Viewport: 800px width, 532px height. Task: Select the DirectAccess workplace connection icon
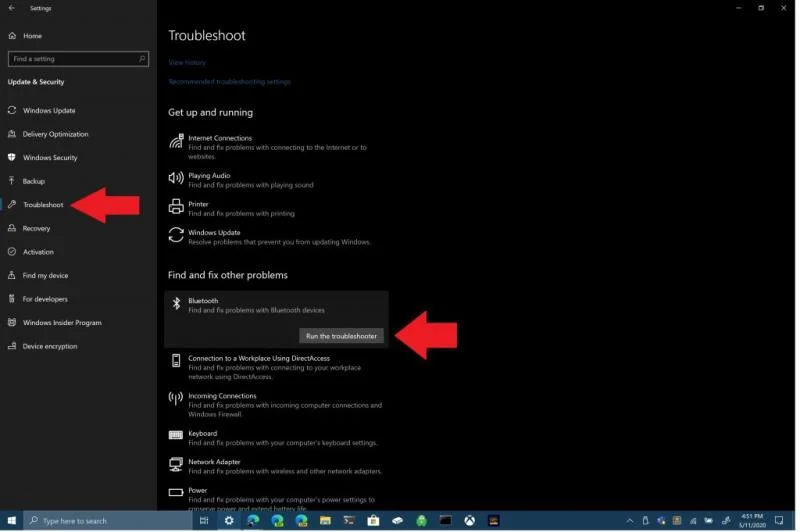pos(176,361)
